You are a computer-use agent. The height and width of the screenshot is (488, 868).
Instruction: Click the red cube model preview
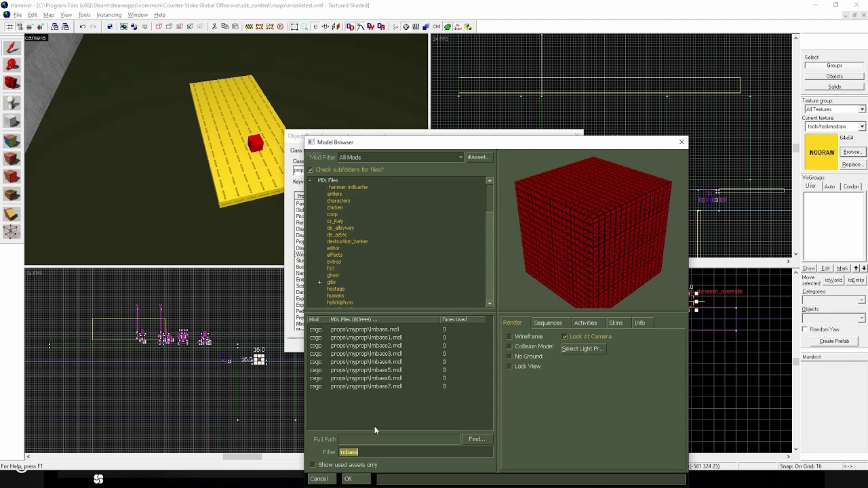pos(593,232)
